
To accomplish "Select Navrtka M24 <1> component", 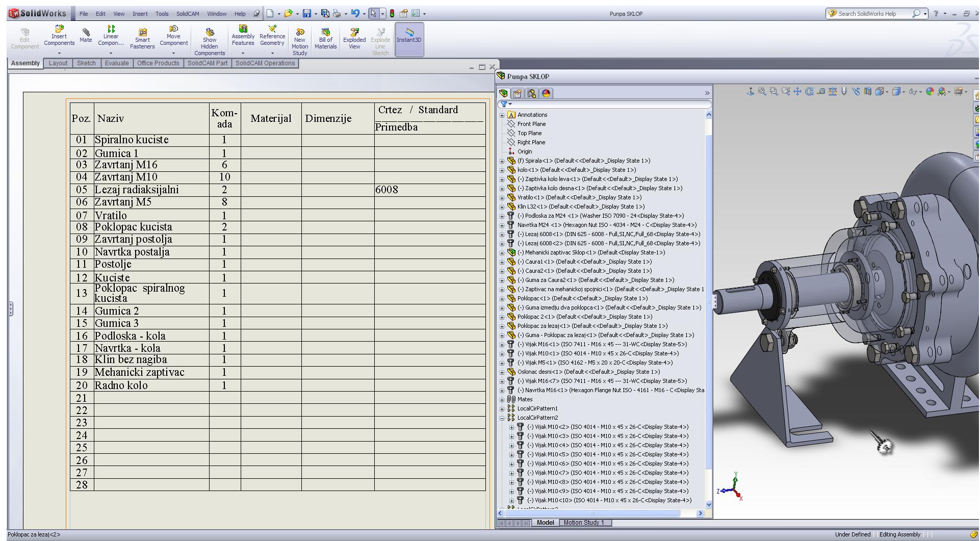I will [607, 225].
